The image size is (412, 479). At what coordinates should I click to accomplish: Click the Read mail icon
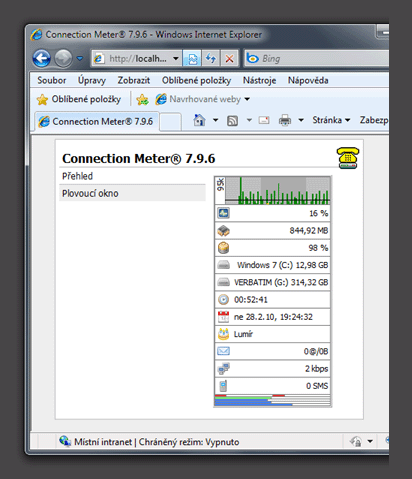pyautogui.click(x=264, y=120)
